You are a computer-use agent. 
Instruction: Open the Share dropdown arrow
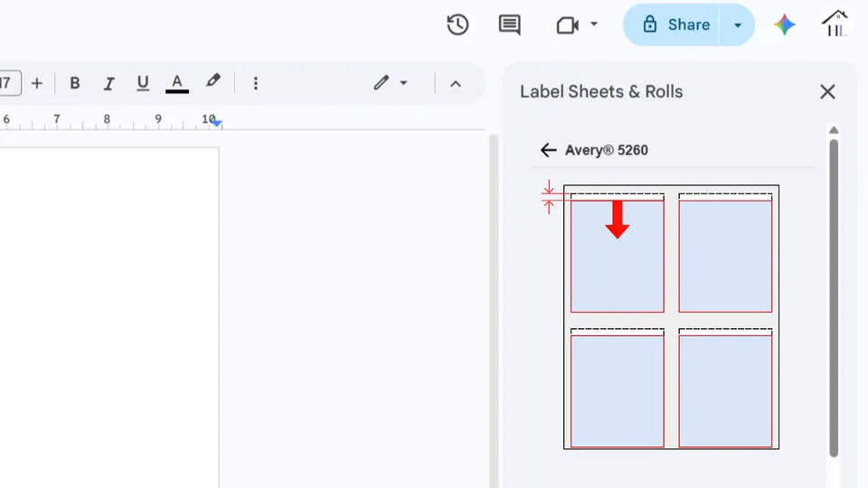point(738,25)
